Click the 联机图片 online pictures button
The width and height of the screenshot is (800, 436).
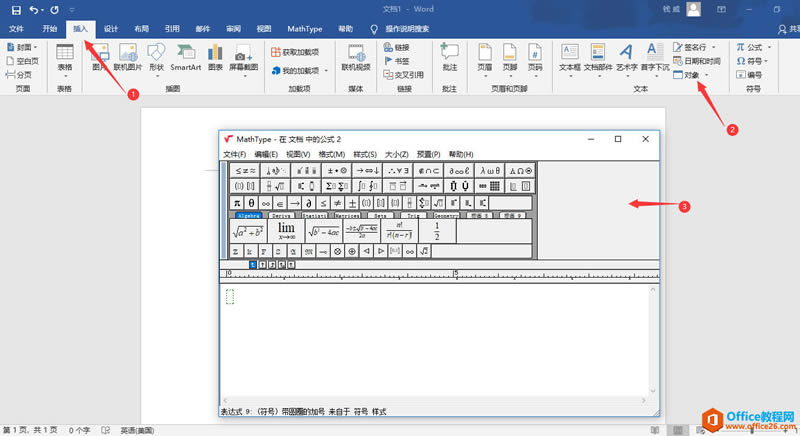tap(128, 58)
